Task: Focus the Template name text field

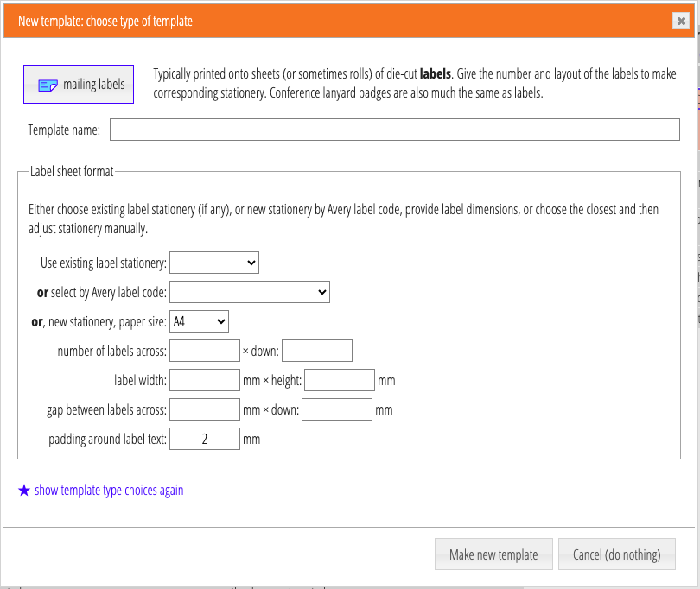Action: click(x=394, y=130)
